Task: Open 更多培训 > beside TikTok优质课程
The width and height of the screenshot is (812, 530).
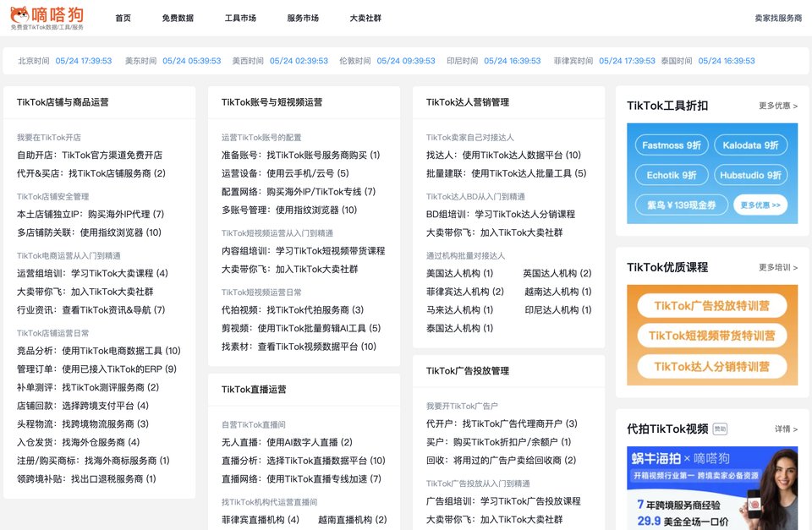Action: [778, 267]
